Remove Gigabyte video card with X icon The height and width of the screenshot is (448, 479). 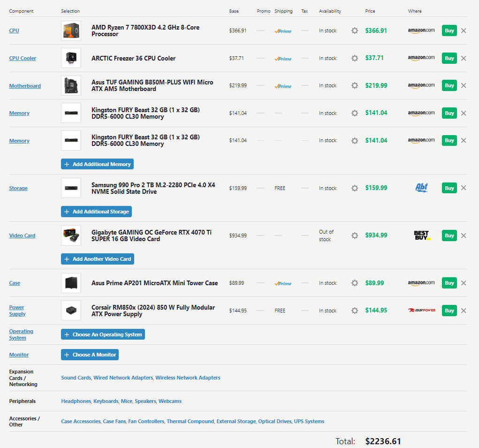(464, 235)
